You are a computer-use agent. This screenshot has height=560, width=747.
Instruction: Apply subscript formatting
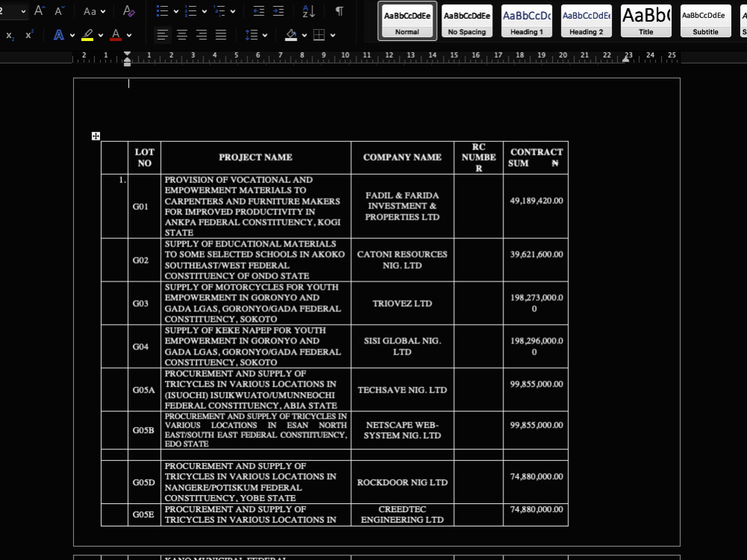10,35
